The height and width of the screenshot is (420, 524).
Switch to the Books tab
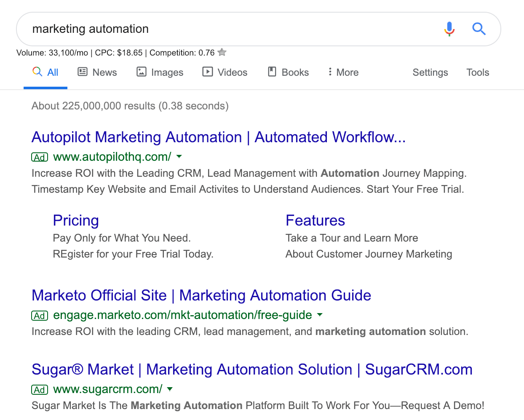click(289, 72)
